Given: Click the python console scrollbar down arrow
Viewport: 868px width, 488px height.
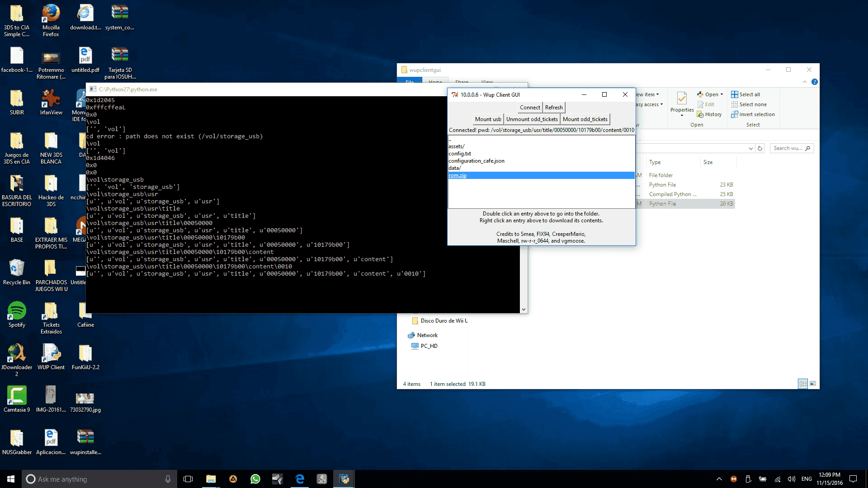Looking at the screenshot, I should [524, 310].
